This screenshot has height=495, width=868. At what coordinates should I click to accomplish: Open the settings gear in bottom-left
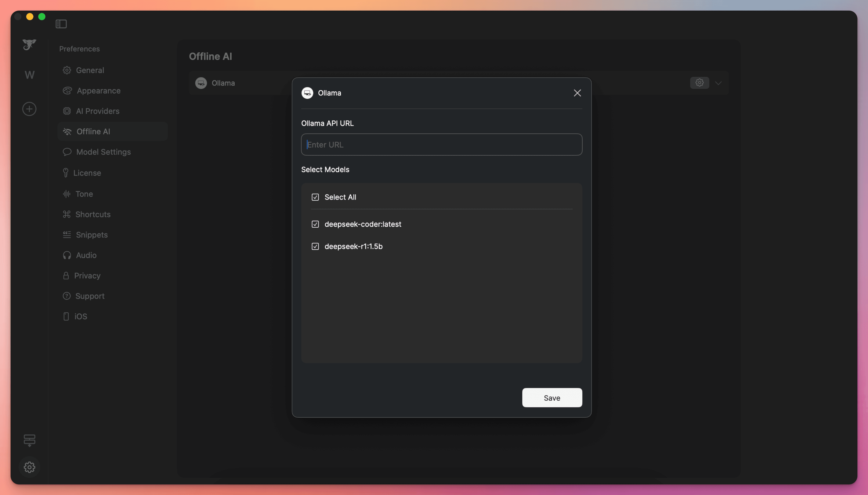[x=30, y=467]
